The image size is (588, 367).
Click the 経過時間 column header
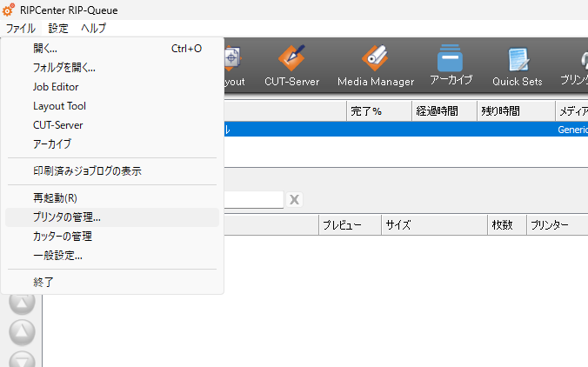[x=444, y=111]
